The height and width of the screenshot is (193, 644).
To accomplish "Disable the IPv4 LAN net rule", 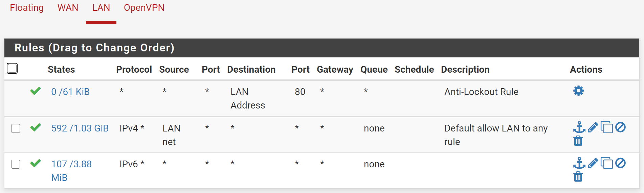I will pyautogui.click(x=620, y=127).
